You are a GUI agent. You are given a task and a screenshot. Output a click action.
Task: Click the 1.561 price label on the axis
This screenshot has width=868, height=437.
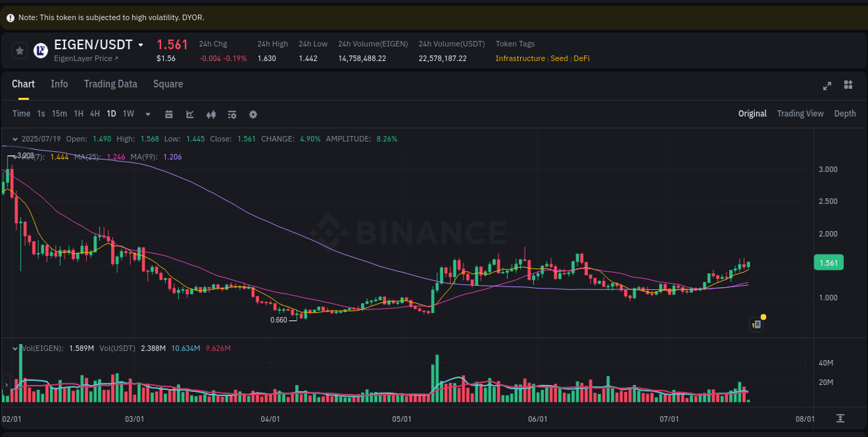pos(828,262)
